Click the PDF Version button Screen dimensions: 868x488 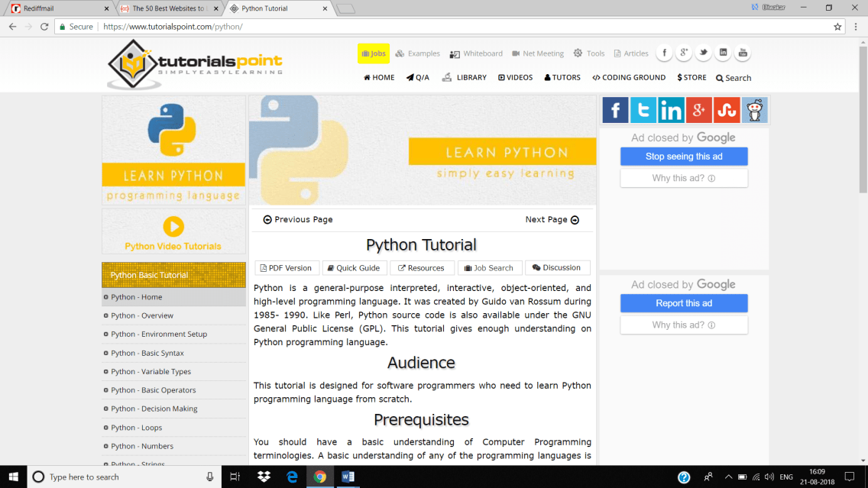[287, 268]
